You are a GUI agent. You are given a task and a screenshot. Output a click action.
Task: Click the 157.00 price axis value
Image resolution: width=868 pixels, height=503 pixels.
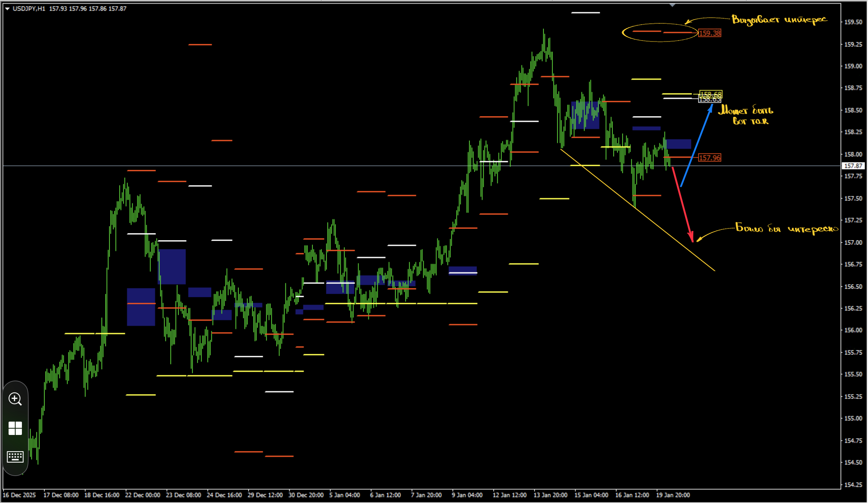853,242
